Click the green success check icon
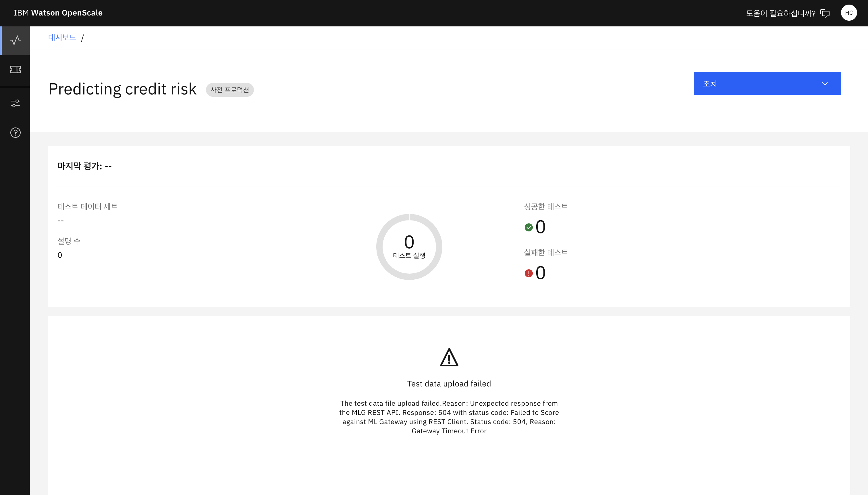 528,227
